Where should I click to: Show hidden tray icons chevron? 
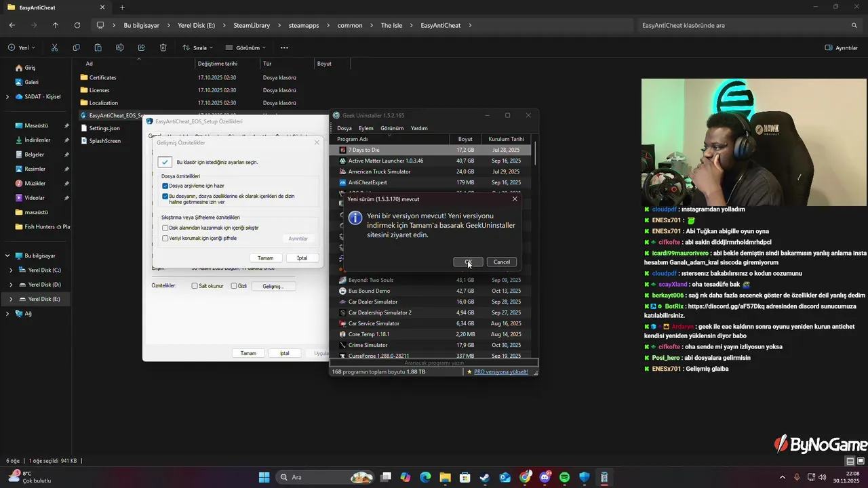(782, 477)
